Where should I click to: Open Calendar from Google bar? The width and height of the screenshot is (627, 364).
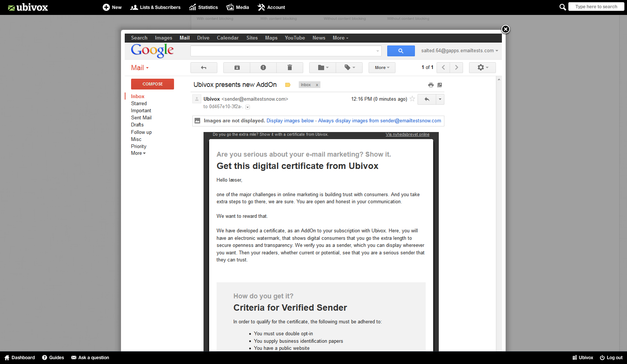227,38
